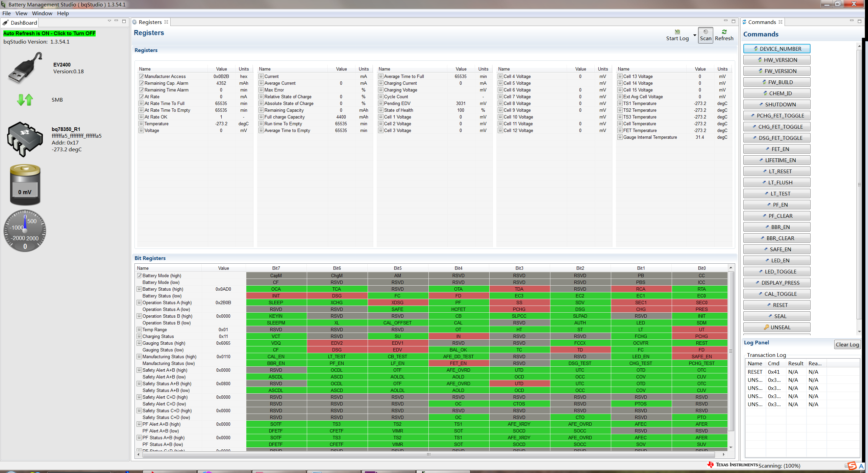Open the Start Log dropdown arrow

pos(695,35)
